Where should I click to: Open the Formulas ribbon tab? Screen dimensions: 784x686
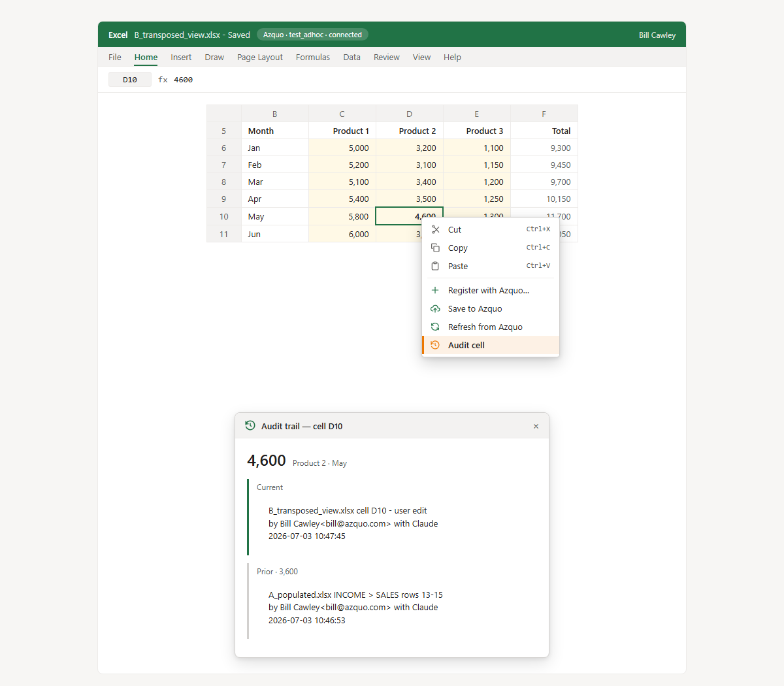pos(313,57)
